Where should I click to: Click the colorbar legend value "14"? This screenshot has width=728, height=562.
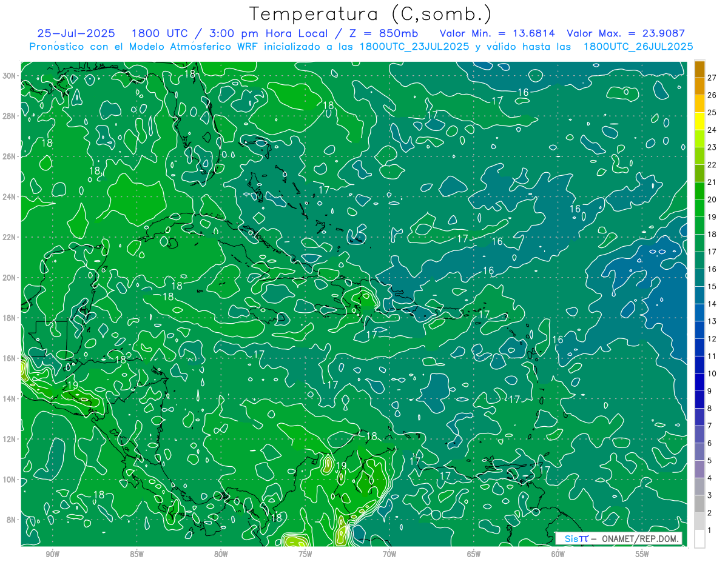click(712, 304)
